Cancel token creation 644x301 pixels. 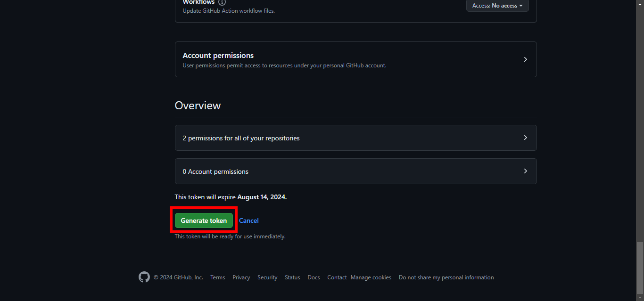(x=248, y=220)
